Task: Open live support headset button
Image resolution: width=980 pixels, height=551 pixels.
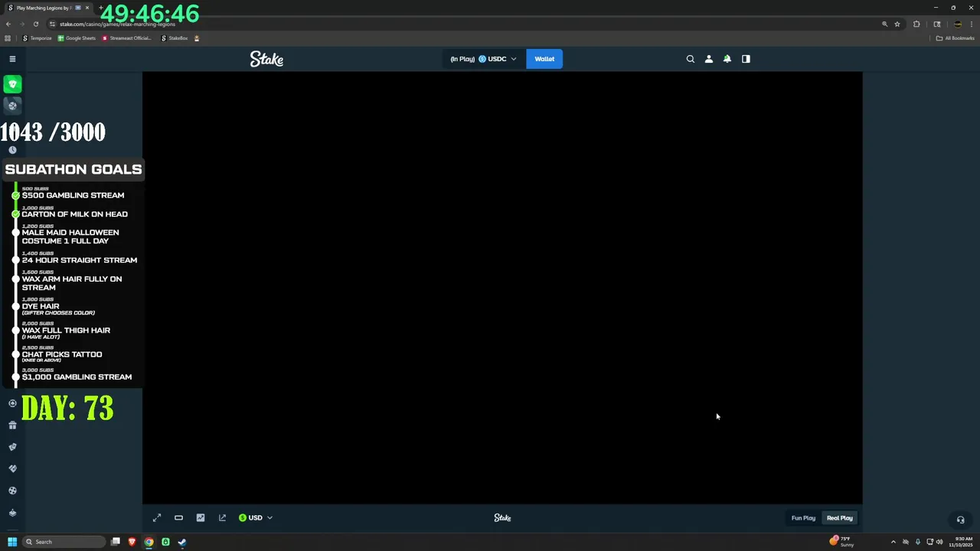Action: point(960,520)
